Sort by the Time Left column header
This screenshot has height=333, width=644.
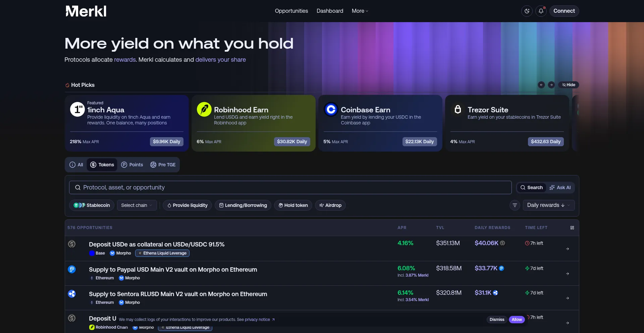(x=536, y=228)
